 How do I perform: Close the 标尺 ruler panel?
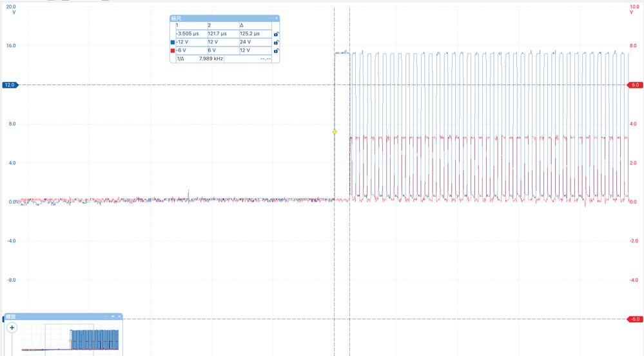pyautogui.click(x=277, y=19)
